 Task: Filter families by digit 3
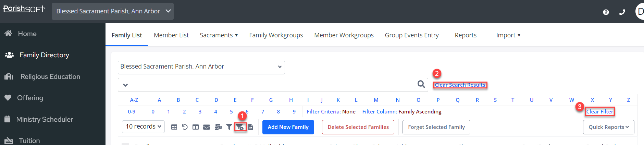click(200, 112)
